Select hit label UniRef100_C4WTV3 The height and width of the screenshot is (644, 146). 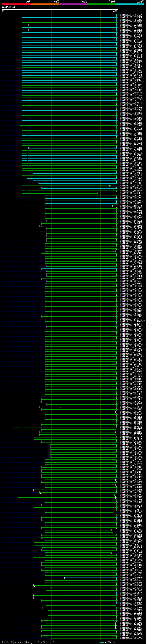pyautogui.click(x=131, y=203)
